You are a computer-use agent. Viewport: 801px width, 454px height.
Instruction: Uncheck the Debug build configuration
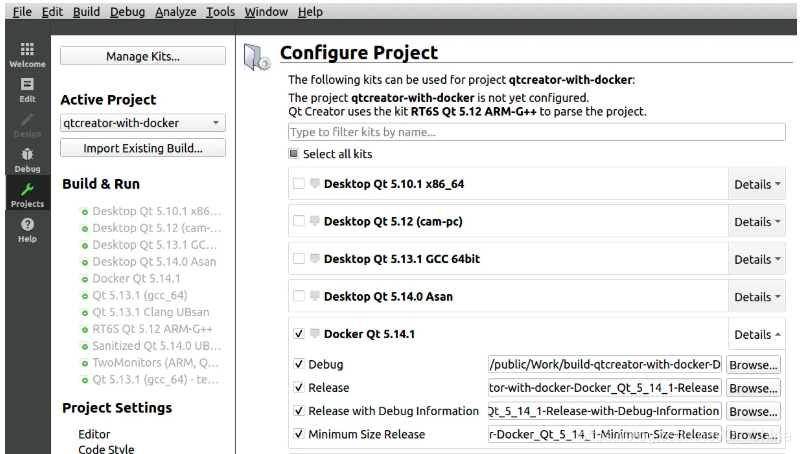(299, 364)
